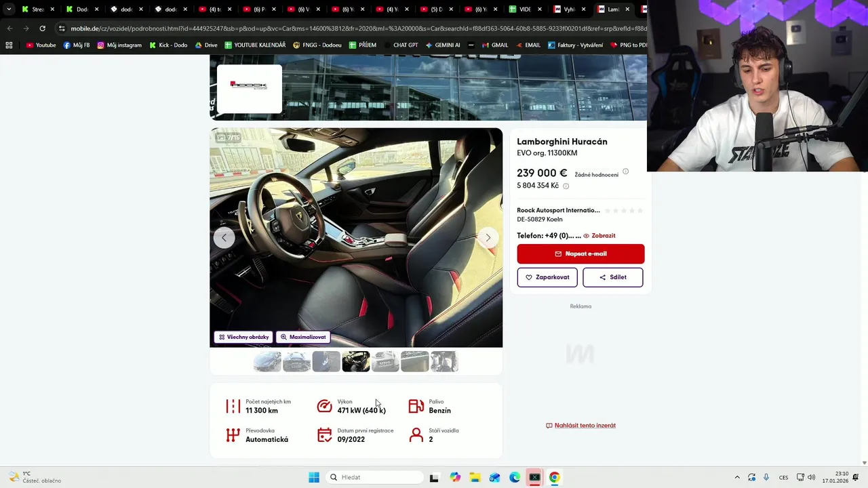Select the first gallery thumbnail
The height and width of the screenshot is (488, 868).
267,361
